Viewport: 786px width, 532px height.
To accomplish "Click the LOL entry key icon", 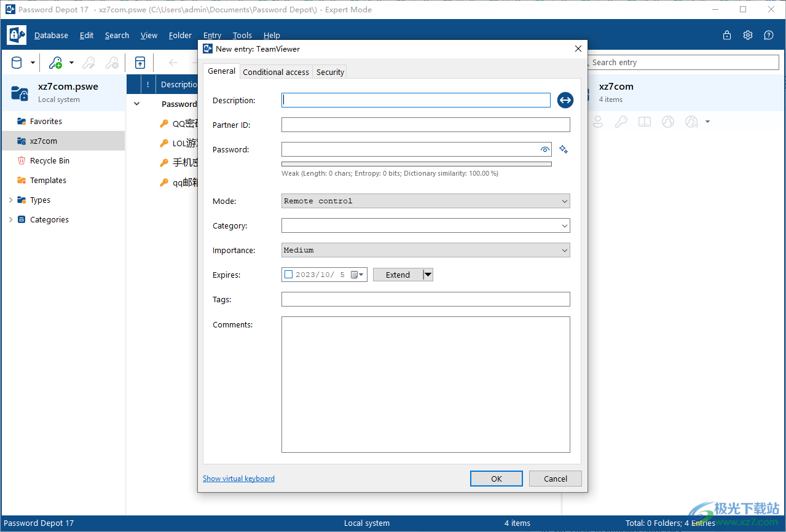I will pos(164,143).
